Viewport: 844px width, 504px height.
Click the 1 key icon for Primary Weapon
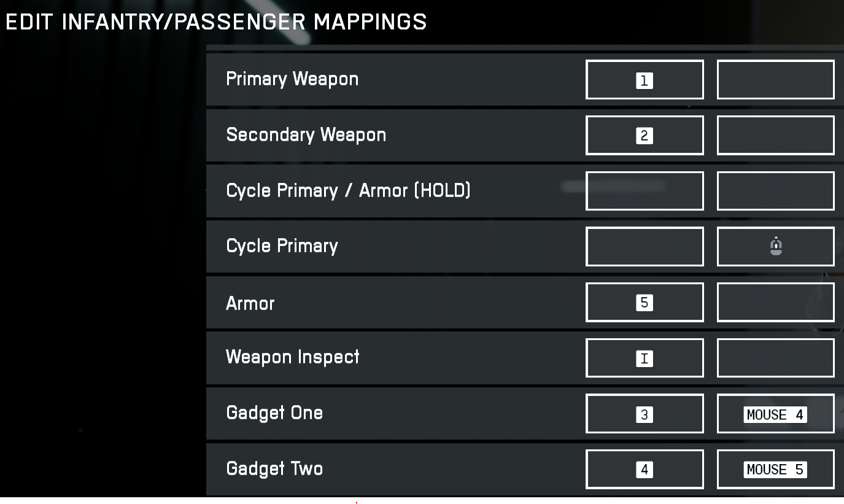645,80
